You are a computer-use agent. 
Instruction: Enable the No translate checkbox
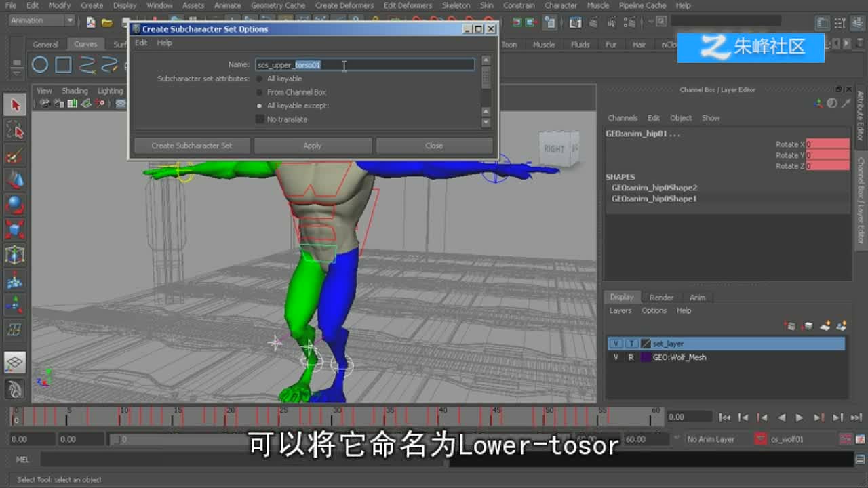coord(260,119)
